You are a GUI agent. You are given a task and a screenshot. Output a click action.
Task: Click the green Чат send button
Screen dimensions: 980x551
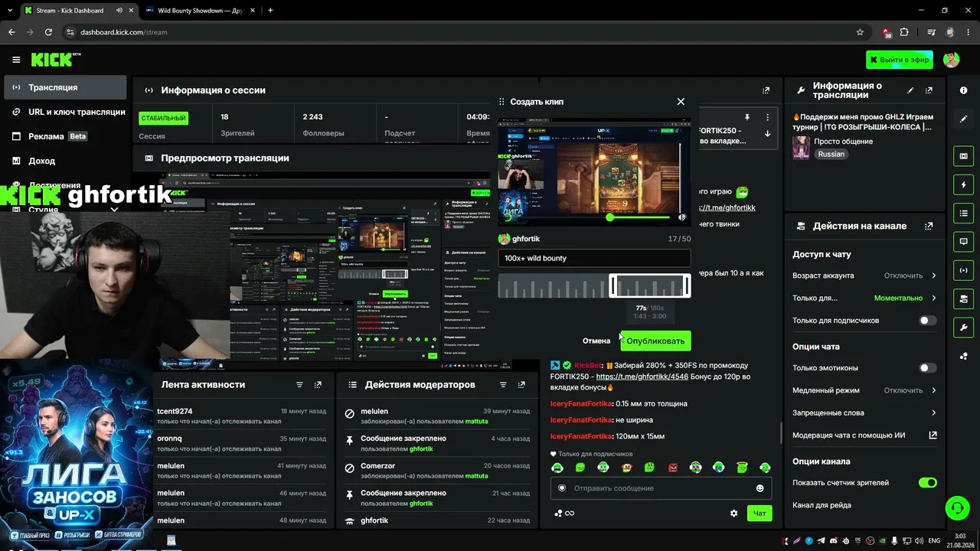click(x=759, y=514)
